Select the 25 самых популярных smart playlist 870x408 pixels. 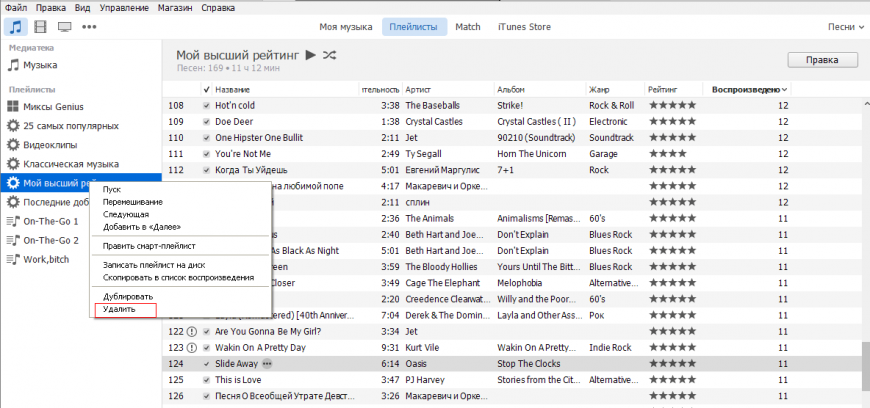(70, 126)
